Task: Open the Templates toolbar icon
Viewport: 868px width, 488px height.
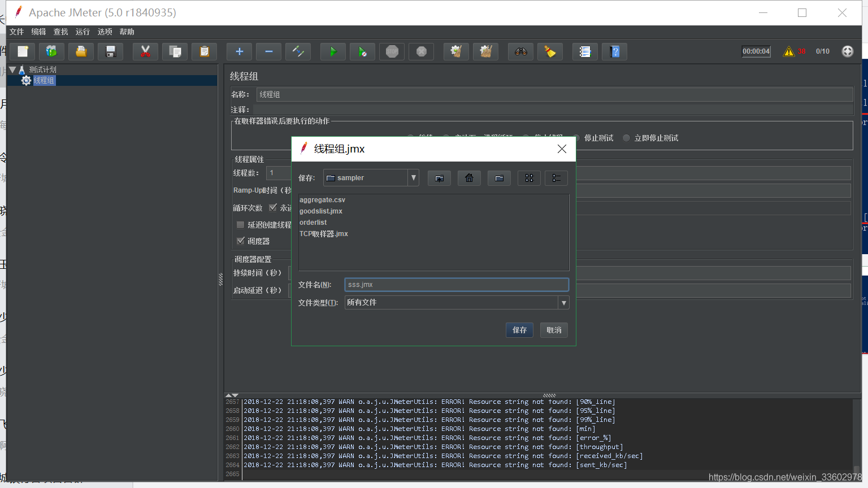Action: tap(52, 51)
